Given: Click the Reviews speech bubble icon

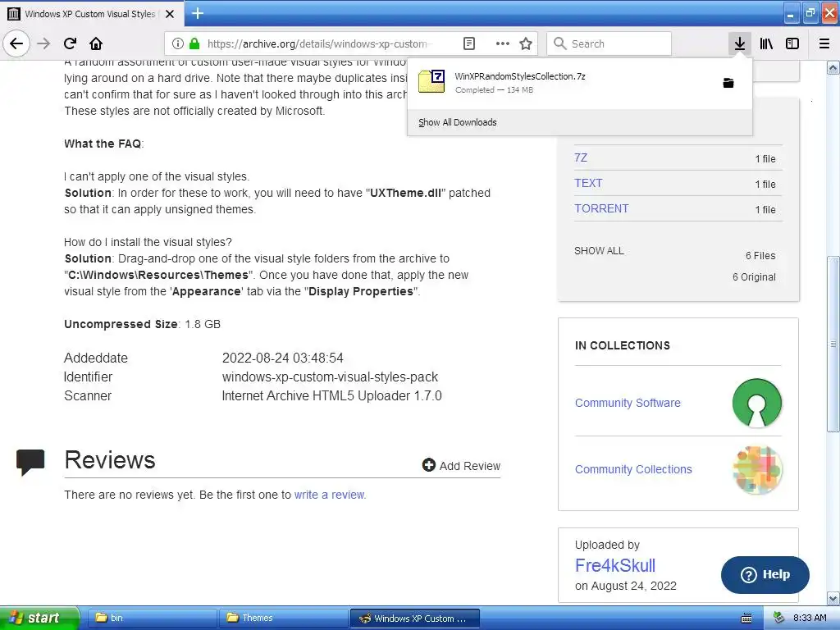Looking at the screenshot, I should [x=30, y=463].
